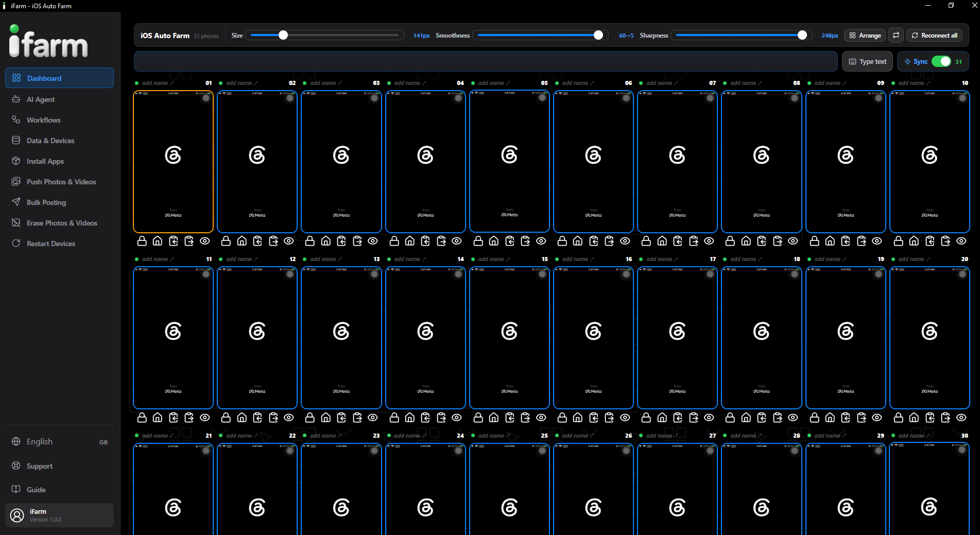This screenshot has height=535, width=980.
Task: Open Push Photos & Videos
Action: [59, 182]
